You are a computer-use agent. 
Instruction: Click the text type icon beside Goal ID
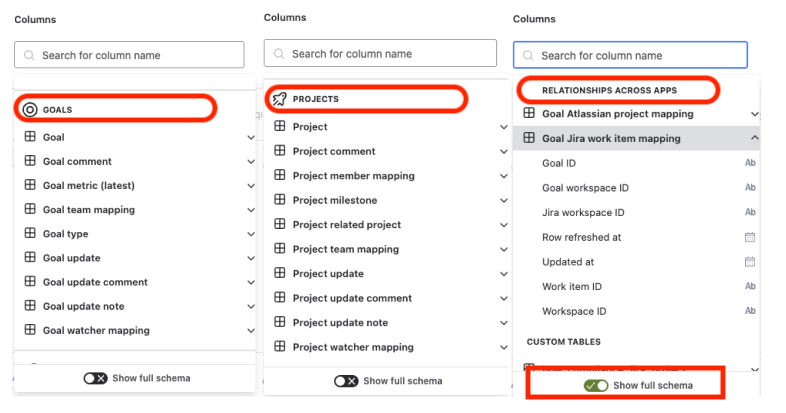pos(750,163)
